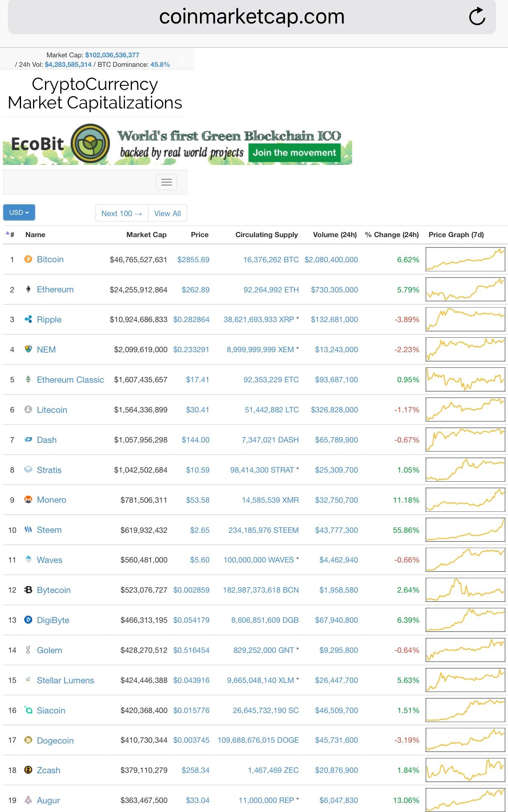
Task: Open Zcash 7d price graph
Action: 465,770
